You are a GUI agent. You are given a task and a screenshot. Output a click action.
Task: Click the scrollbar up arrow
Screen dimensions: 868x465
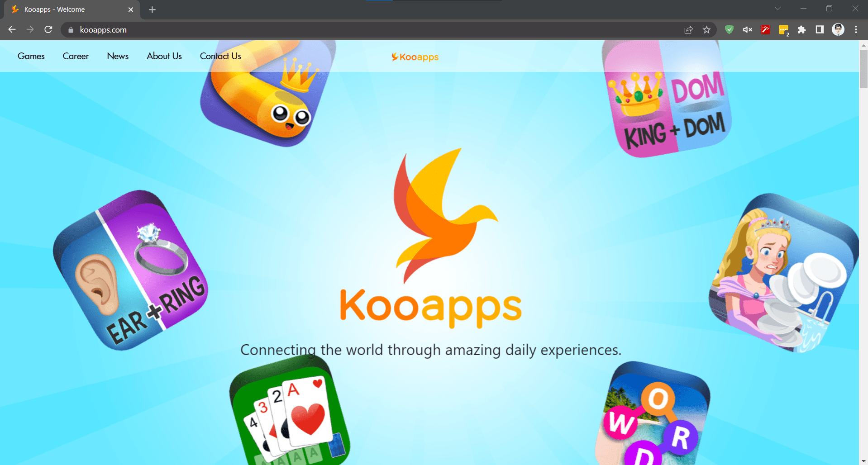pos(863,45)
